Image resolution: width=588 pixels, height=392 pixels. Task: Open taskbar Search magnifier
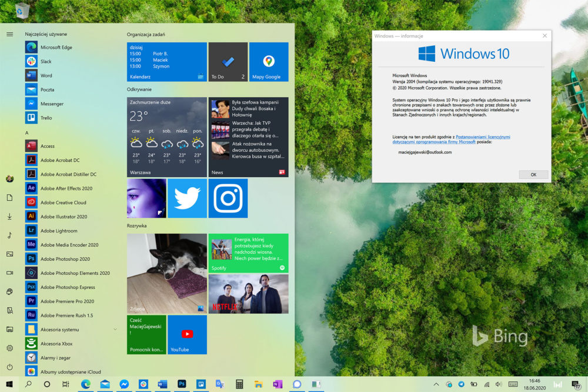[28, 384]
